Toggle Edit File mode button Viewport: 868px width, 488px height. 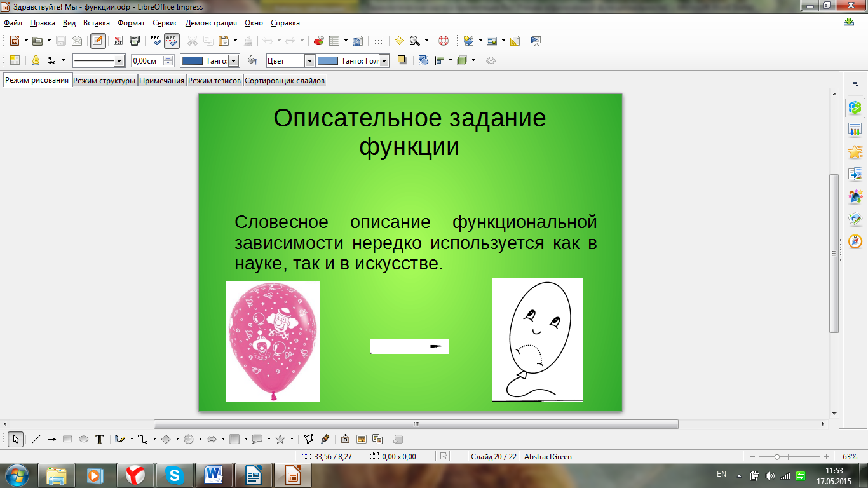point(98,41)
